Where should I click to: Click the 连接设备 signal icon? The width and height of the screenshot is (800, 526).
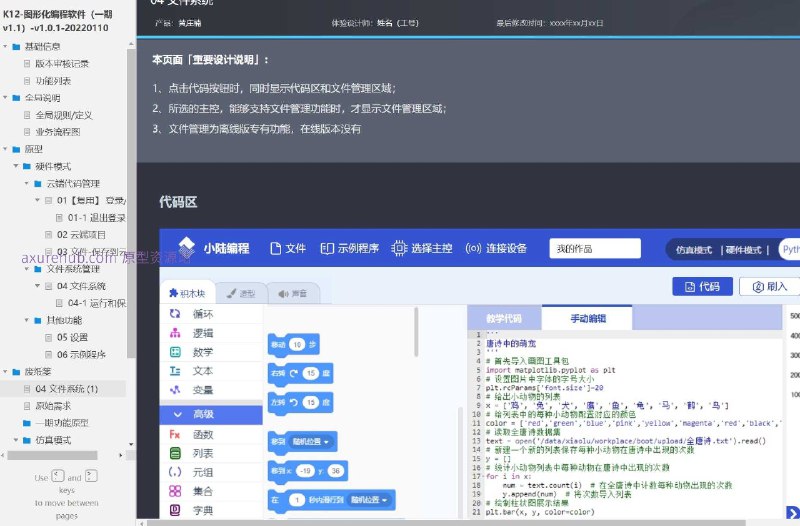(473, 248)
